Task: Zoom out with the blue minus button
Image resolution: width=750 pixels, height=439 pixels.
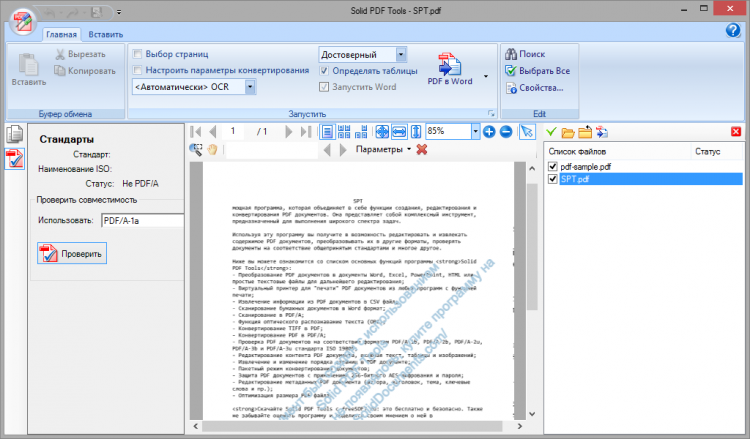Action: tap(506, 132)
